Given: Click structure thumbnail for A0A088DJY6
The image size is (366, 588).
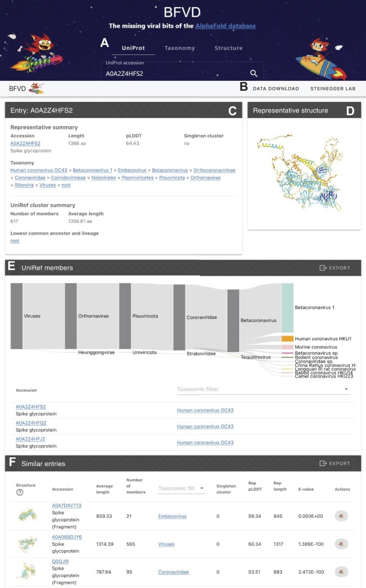Looking at the screenshot, I should (27, 544).
